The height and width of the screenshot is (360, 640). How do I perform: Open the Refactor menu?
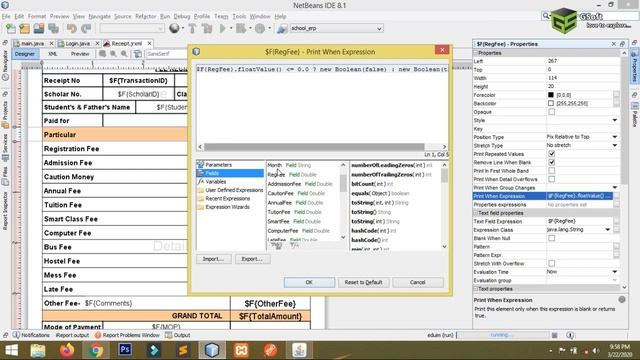pos(145,16)
